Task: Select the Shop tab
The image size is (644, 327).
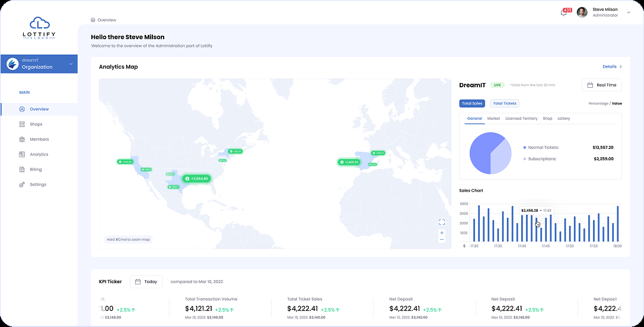Action: tap(547, 118)
